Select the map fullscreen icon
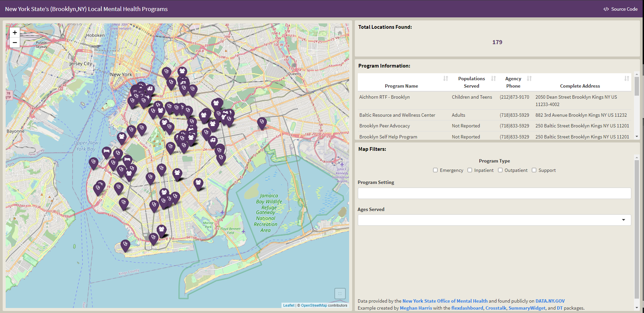The width and height of the screenshot is (644, 313). pos(340,293)
